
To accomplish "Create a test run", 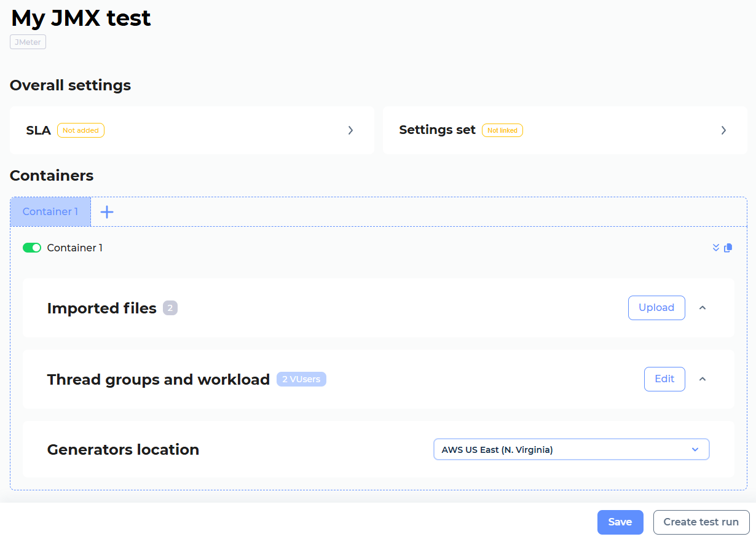I will coord(701,522).
